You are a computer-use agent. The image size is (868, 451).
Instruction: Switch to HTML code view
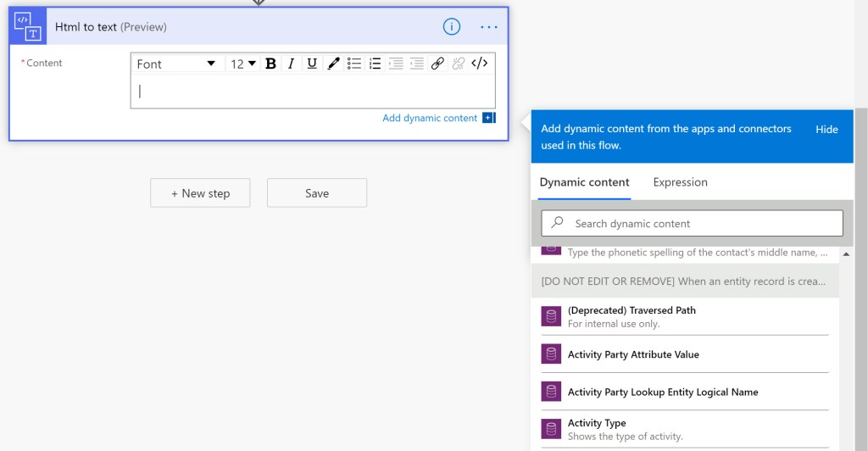click(x=480, y=64)
